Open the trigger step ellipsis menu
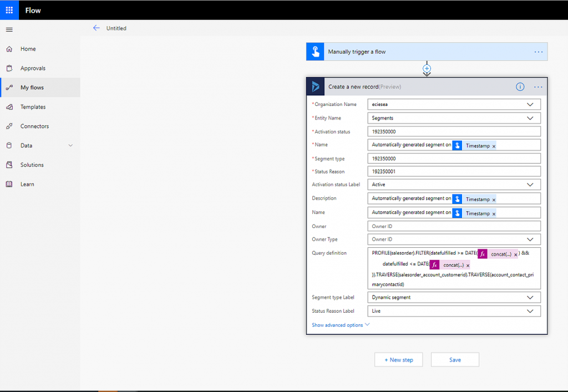The height and width of the screenshot is (392, 568). pyautogui.click(x=538, y=52)
